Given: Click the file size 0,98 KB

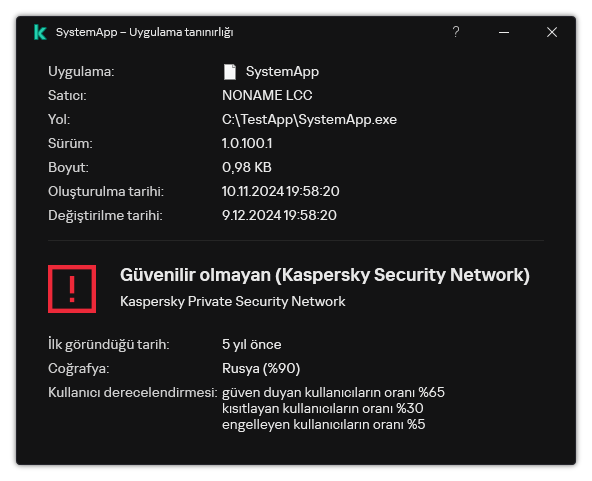Looking at the screenshot, I should tap(247, 168).
